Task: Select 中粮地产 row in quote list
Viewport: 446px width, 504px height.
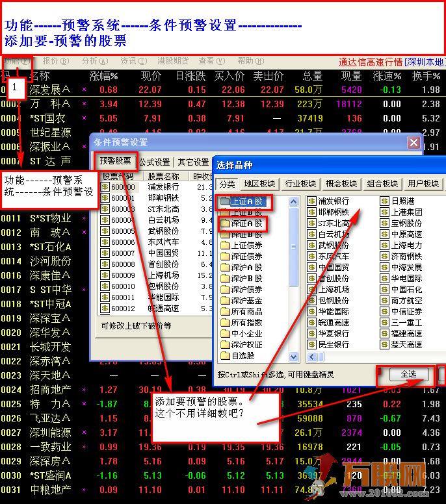Action: pos(223,490)
